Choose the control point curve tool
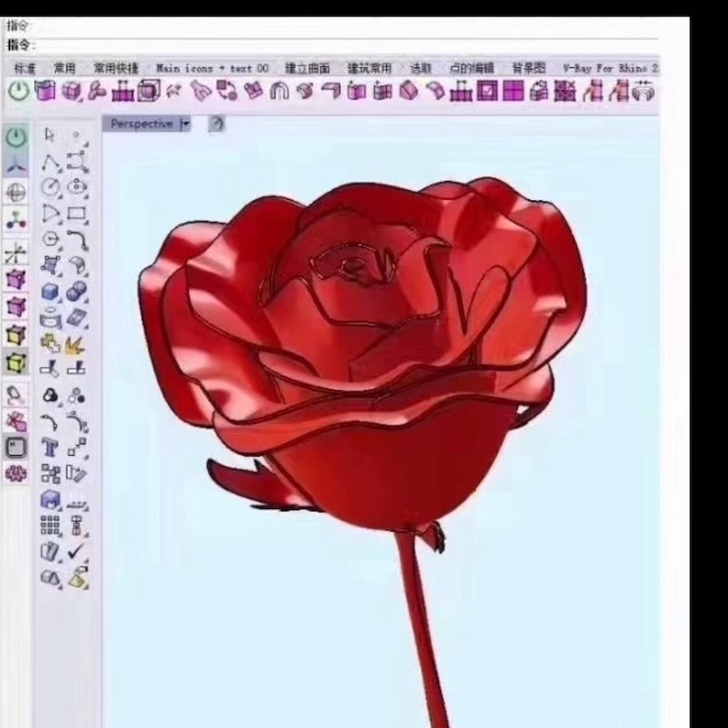 point(77,162)
